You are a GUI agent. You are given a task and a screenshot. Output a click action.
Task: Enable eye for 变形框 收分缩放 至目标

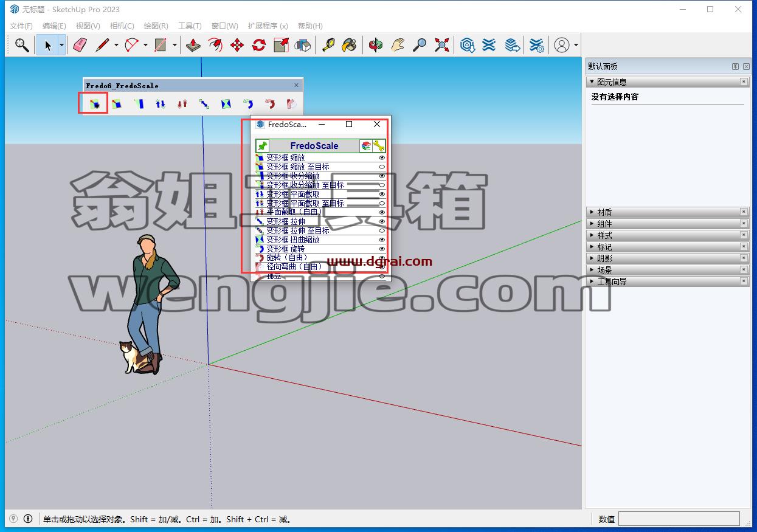382,185
